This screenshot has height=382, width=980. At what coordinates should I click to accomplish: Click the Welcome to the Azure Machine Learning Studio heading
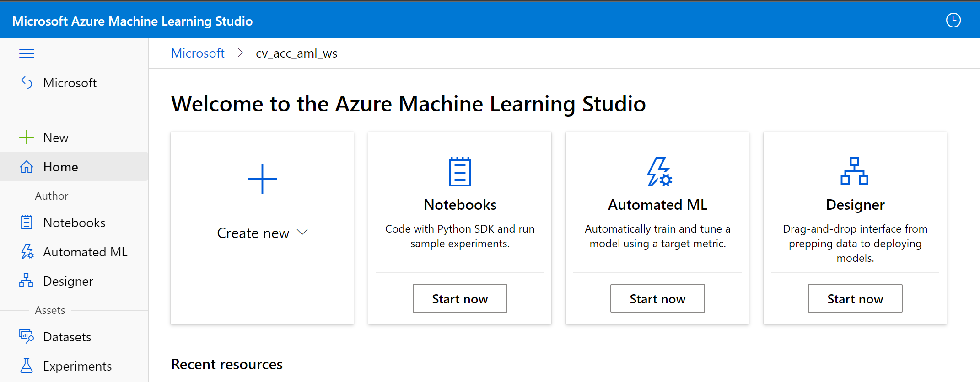click(408, 104)
